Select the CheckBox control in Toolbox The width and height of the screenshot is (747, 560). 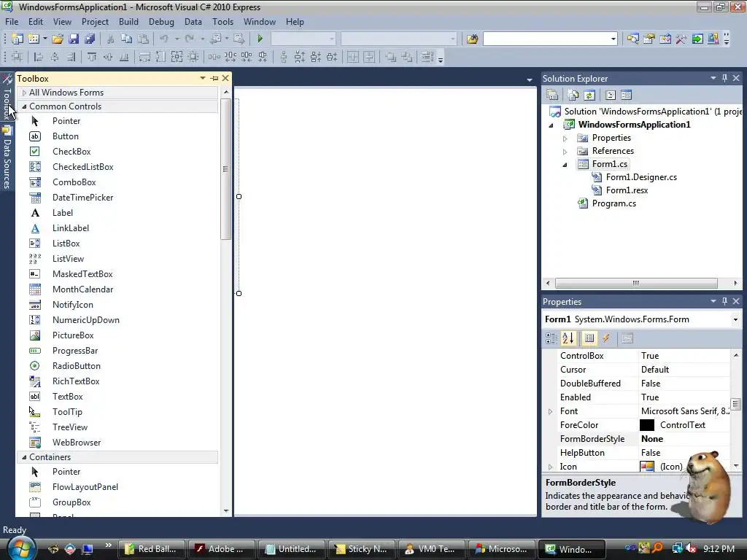click(x=71, y=152)
